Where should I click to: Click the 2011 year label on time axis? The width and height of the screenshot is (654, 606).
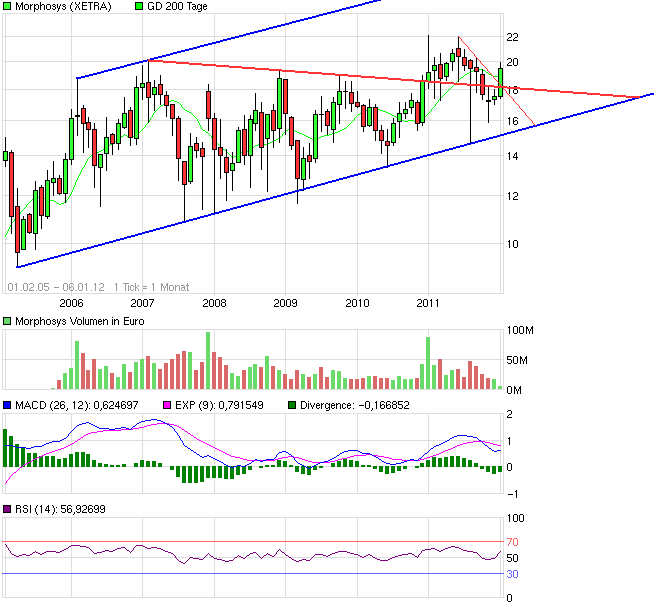(x=428, y=303)
